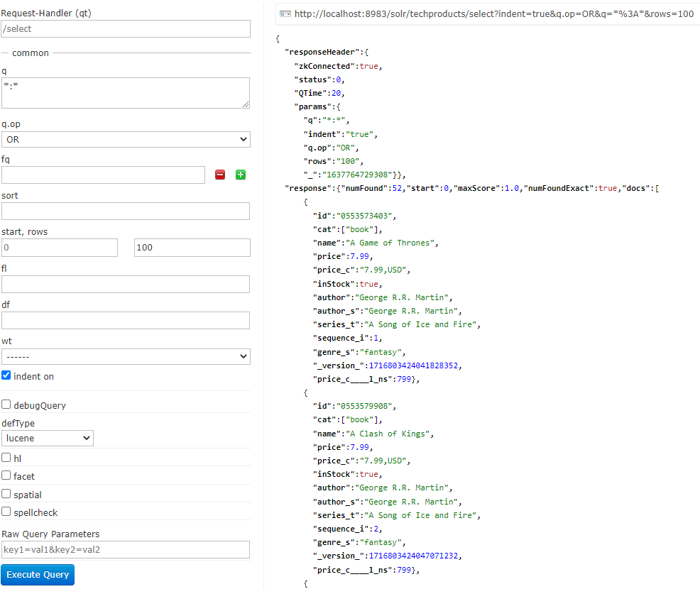Enable the hl highlighting checkbox

coord(6,458)
